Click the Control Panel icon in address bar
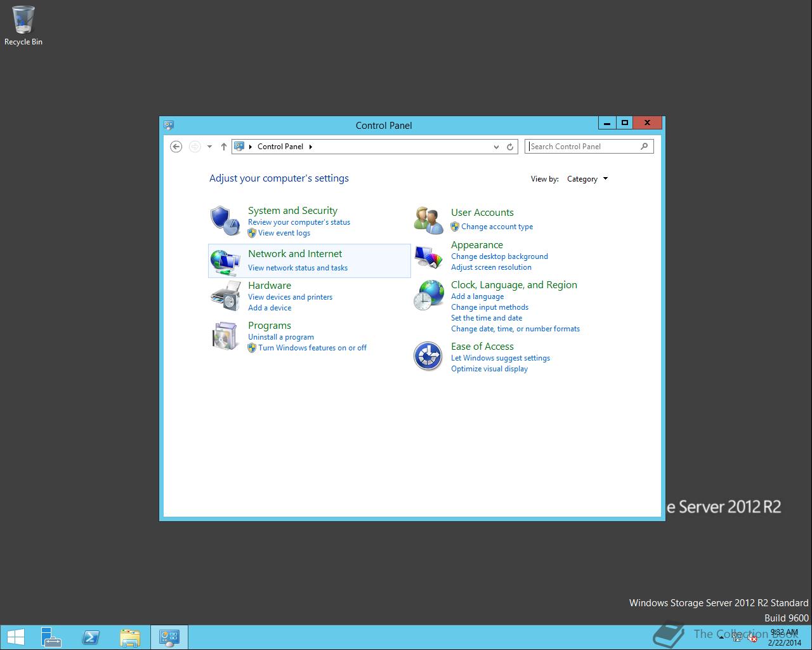812x650 pixels. [239, 146]
